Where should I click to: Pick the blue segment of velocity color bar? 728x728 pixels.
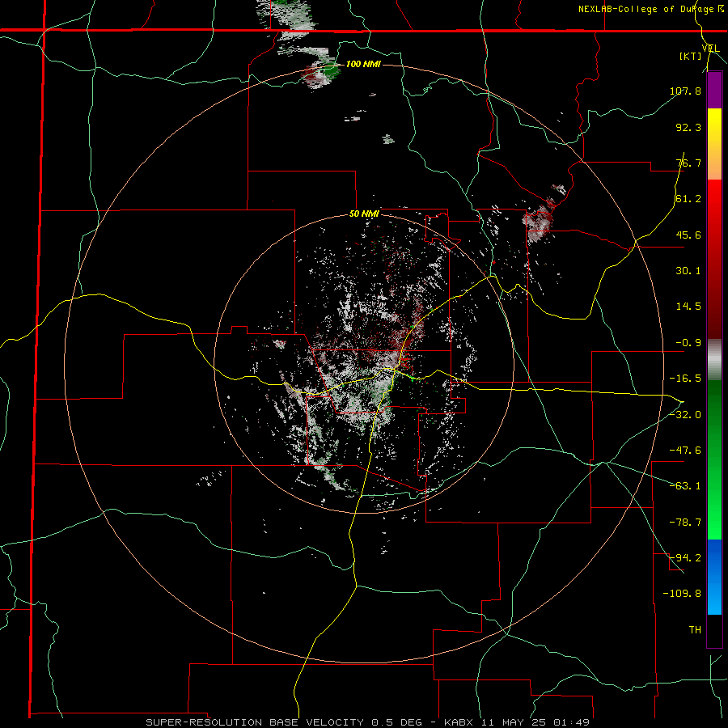pos(714,576)
